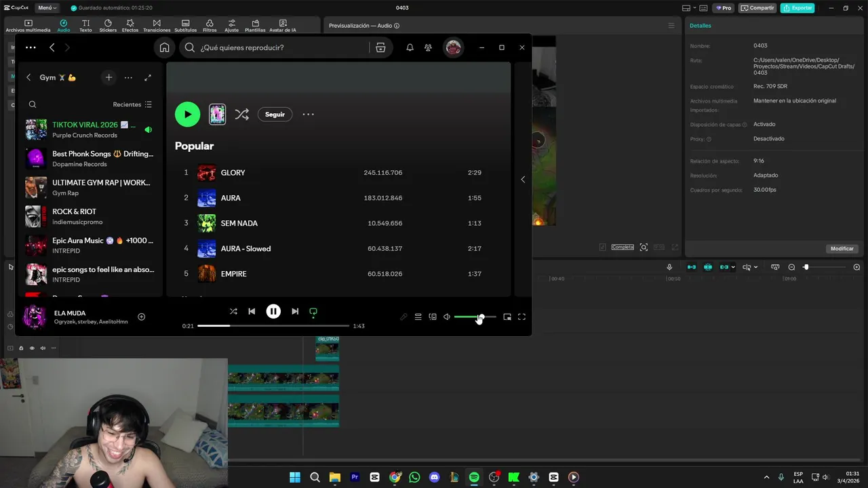
Task: Hide the CapCut track with eye icon
Action: pos(32,348)
